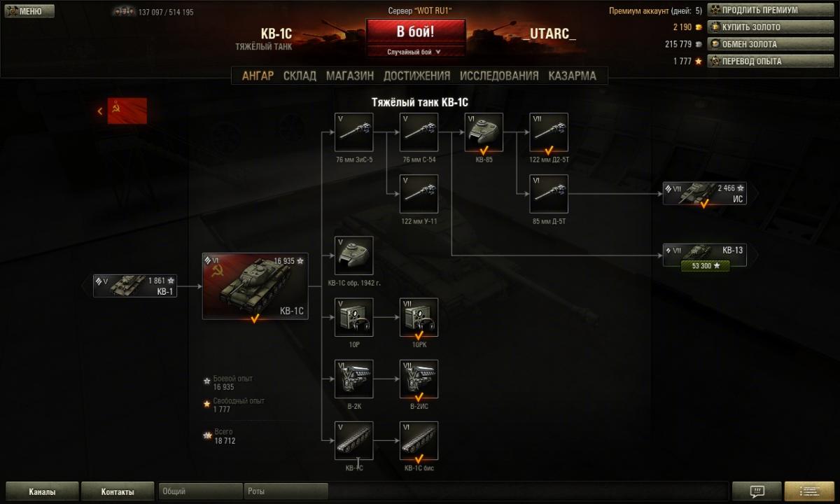
Task: Select the 85 мм Д-5Т gun icon
Action: tap(549, 194)
